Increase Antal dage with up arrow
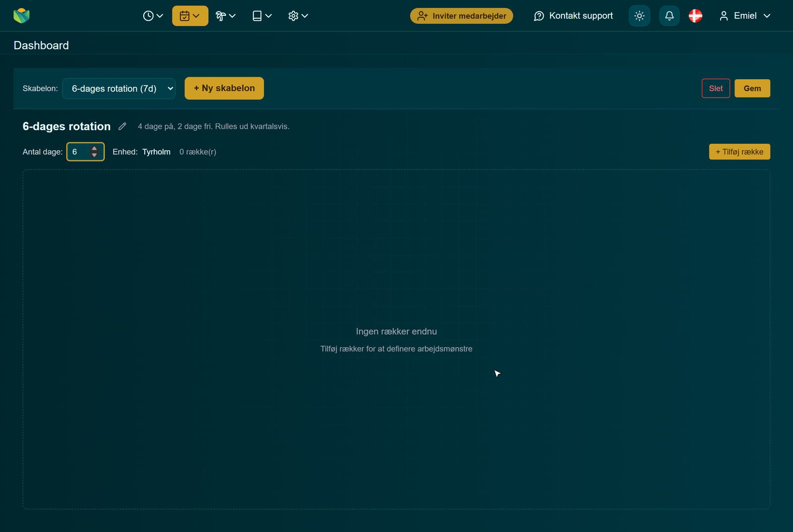Viewport: 793px width, 532px height. point(94,148)
